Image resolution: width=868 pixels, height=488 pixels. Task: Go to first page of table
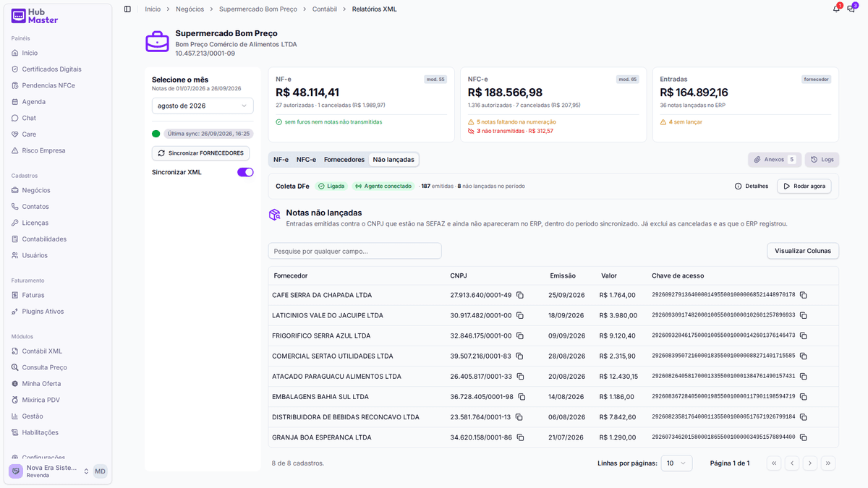pyautogui.click(x=774, y=463)
